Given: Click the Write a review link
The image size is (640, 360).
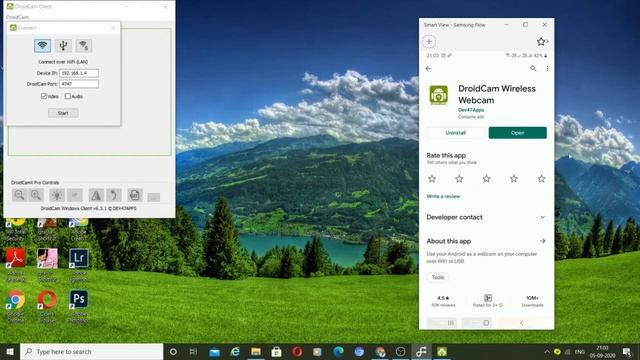Looking at the screenshot, I should pos(443,196).
